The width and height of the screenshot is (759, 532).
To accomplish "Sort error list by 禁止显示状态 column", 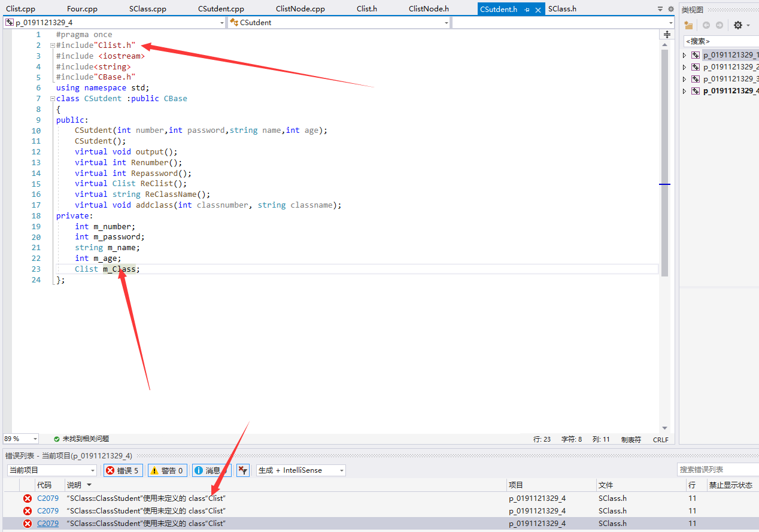I will click(x=732, y=485).
